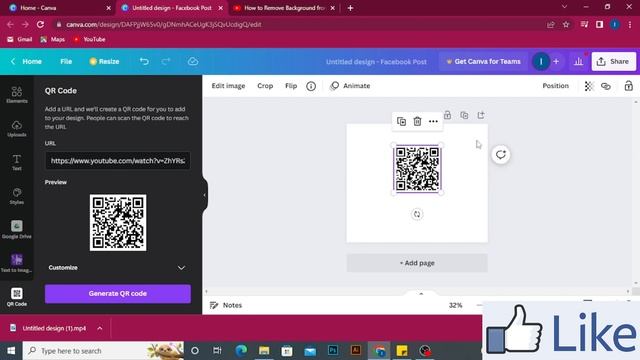Open the info icon next to Flip
Image resolution: width=640 pixels, height=360 pixels.
pyautogui.click(x=311, y=86)
